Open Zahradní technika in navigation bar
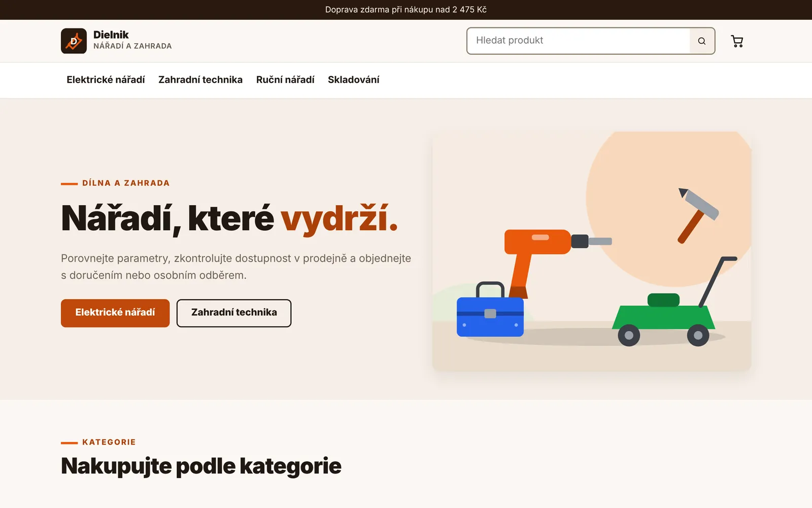 (x=200, y=80)
